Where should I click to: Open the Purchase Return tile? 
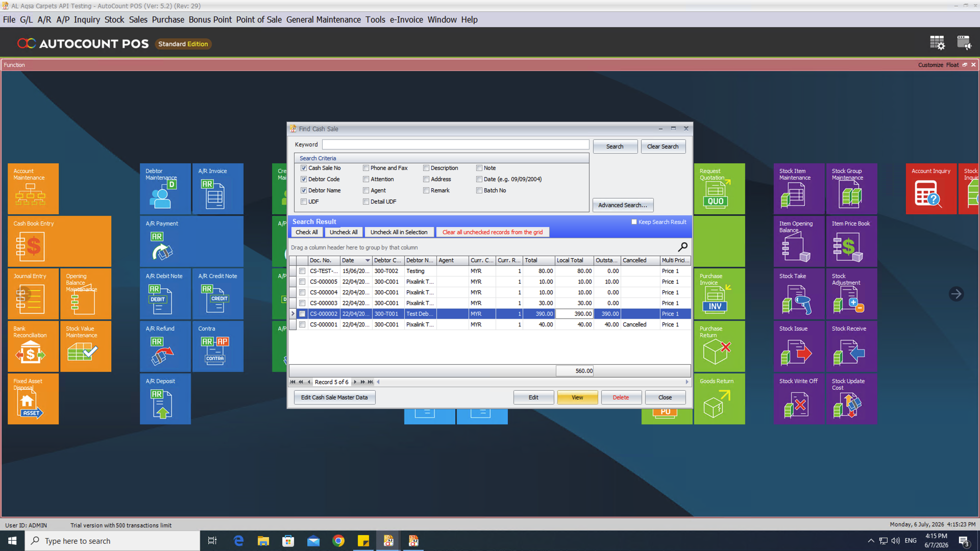pos(720,346)
